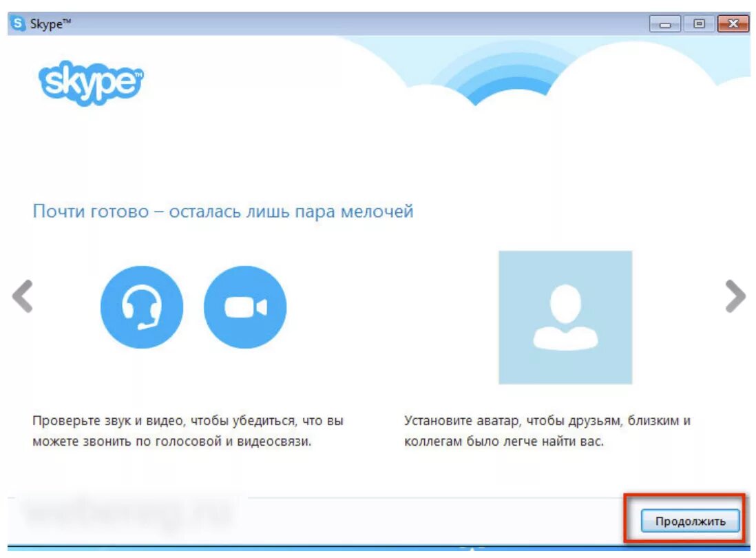This screenshot has height=558, width=756.
Task: Click the Skype logo
Action: coord(91,83)
